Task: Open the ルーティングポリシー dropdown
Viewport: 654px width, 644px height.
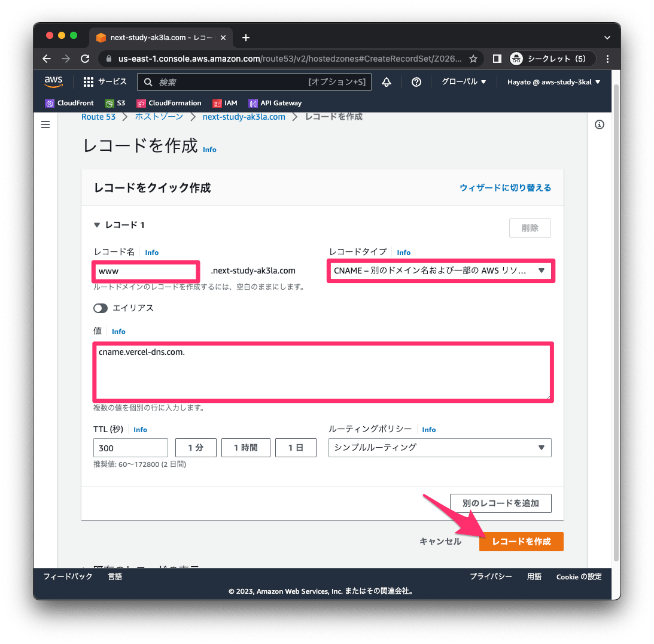Action: 440,448
